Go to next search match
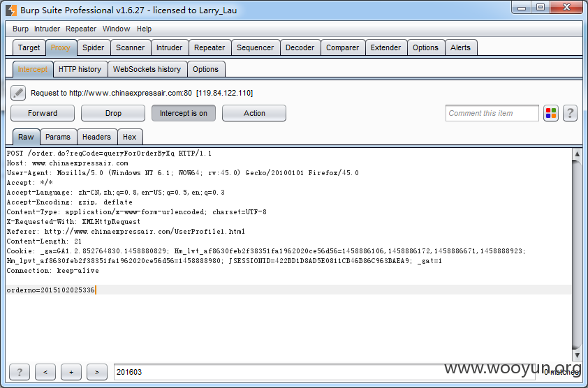588x388 pixels. coord(97,372)
